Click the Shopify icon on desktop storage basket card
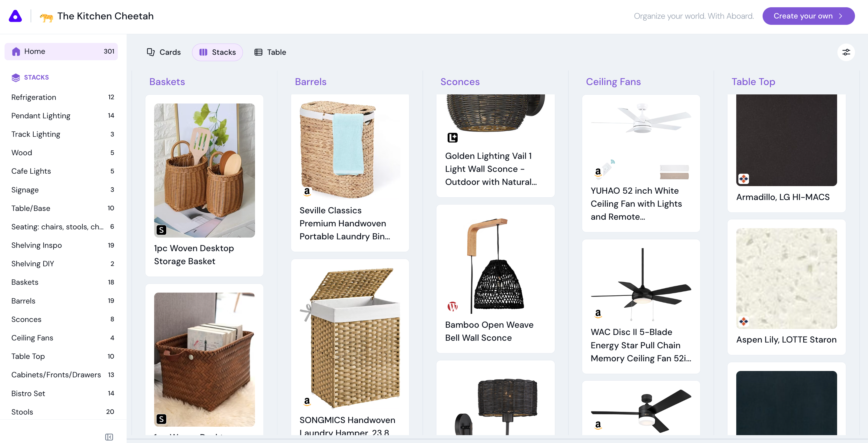 (161, 229)
